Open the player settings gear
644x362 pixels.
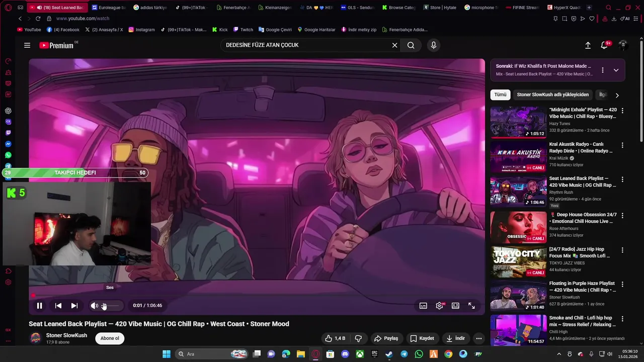pyautogui.click(x=439, y=306)
